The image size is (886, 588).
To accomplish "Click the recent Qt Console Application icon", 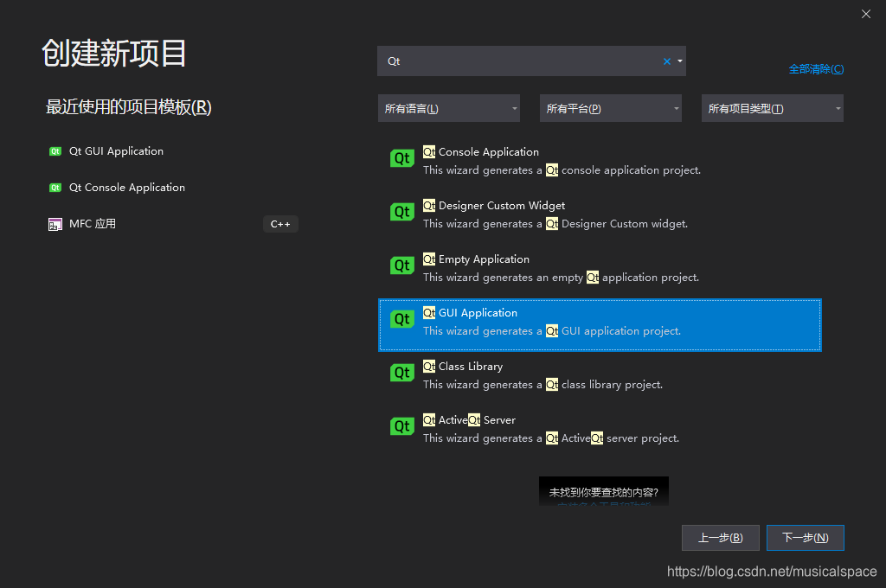I will [55, 188].
